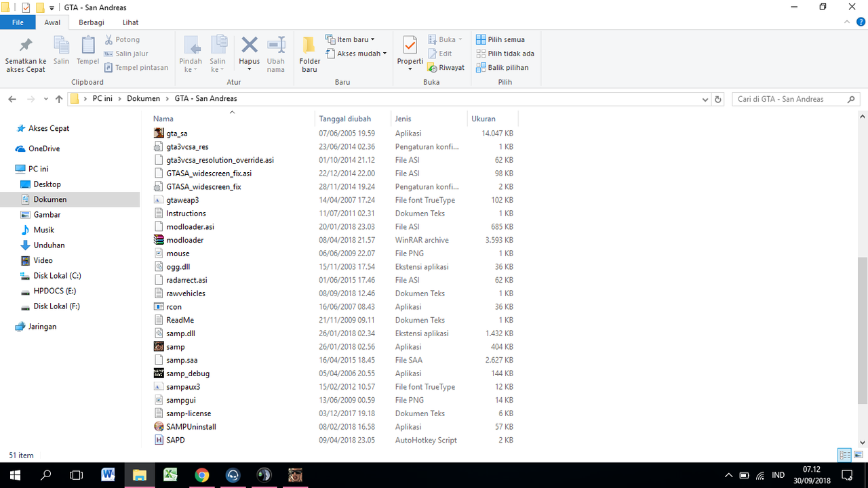Open Akses mudah dropdown
This screenshot has height=488, width=868.
tap(356, 54)
